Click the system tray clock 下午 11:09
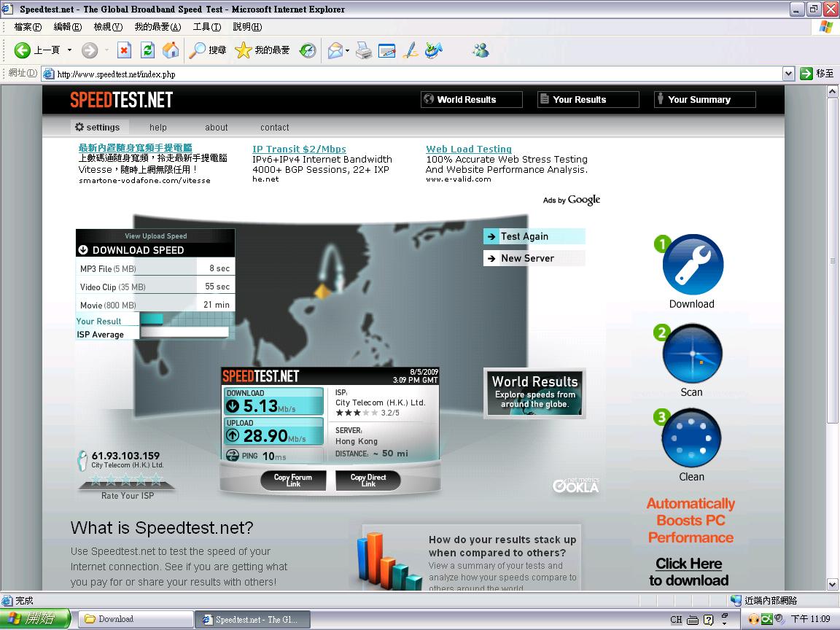This screenshot has width=840, height=630. point(811,619)
